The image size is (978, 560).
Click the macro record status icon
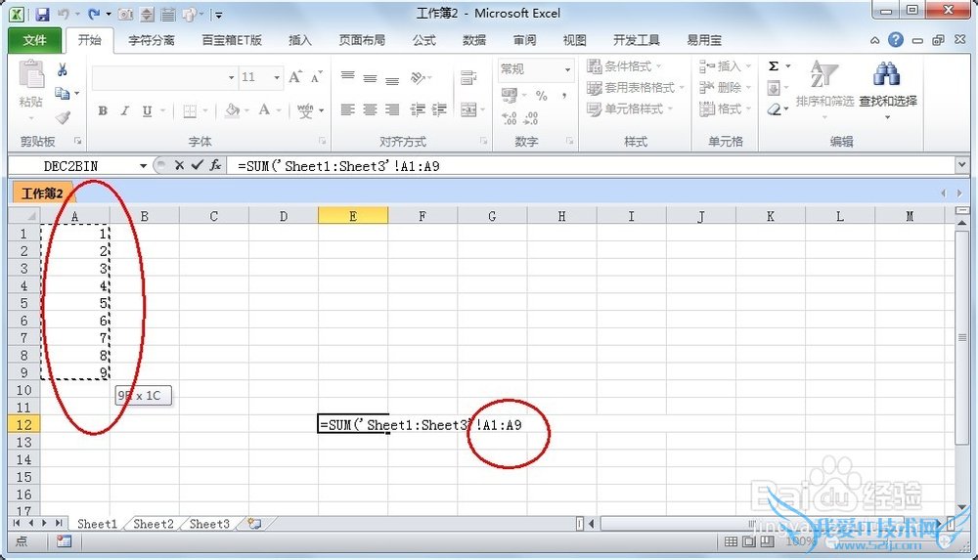click(x=64, y=541)
